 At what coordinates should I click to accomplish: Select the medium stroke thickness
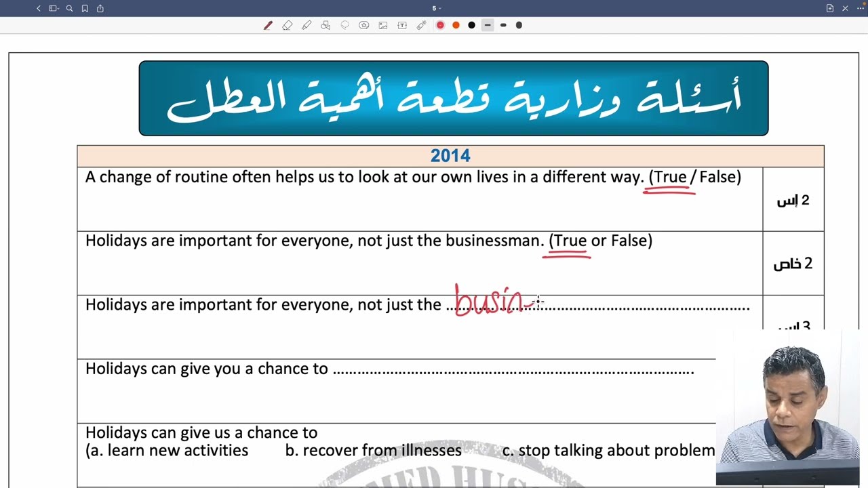[503, 25]
